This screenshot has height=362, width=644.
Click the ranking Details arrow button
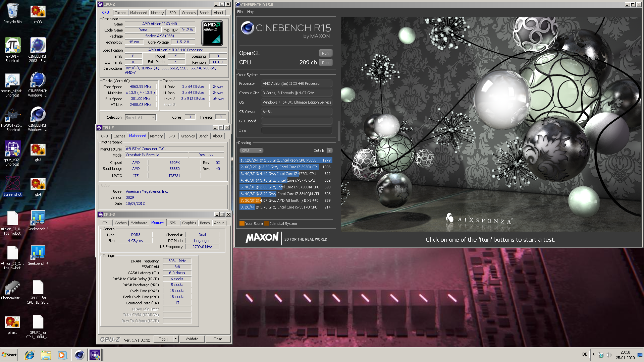pos(330,150)
